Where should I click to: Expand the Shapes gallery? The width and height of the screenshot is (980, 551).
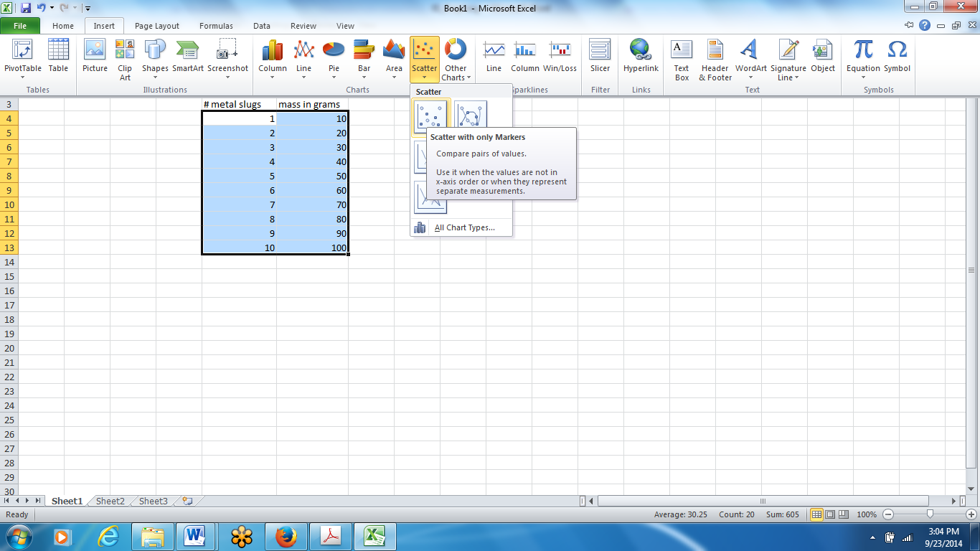[155, 60]
